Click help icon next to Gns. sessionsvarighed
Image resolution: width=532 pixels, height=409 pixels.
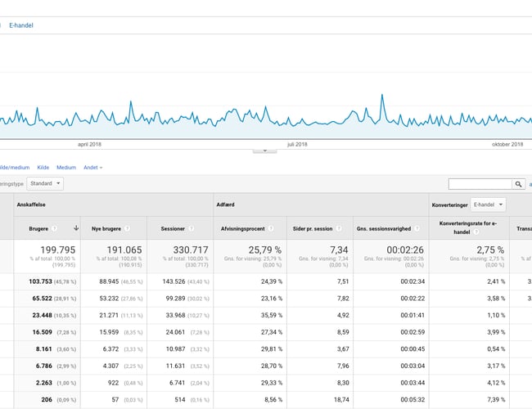(x=415, y=228)
